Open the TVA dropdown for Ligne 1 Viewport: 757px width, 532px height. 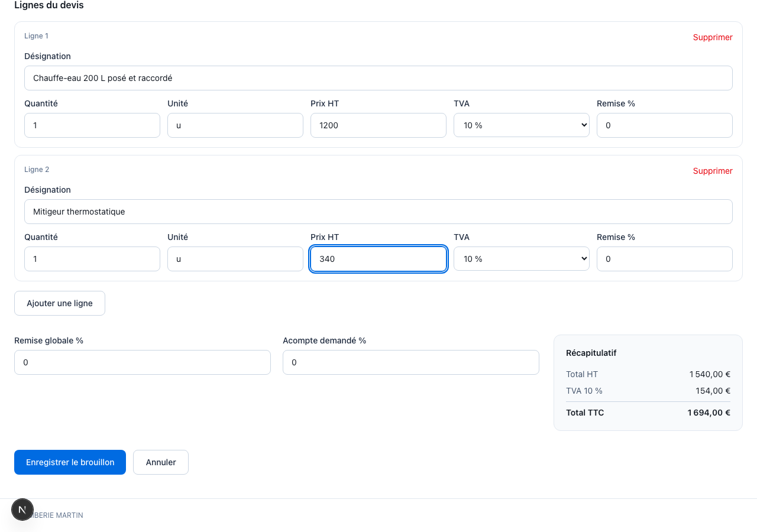pos(521,125)
